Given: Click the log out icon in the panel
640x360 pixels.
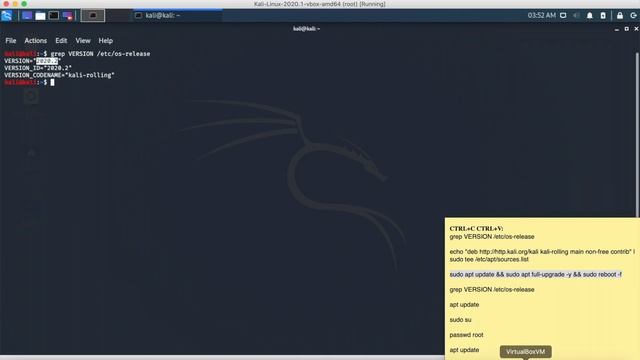Looking at the screenshot, I should click(x=633, y=16).
